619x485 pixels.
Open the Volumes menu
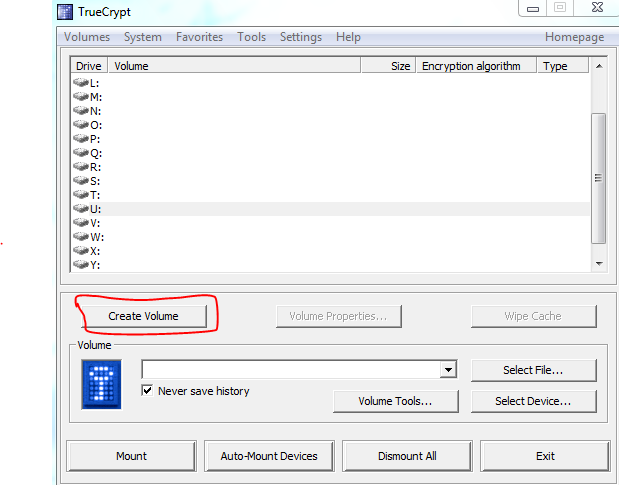coord(87,37)
